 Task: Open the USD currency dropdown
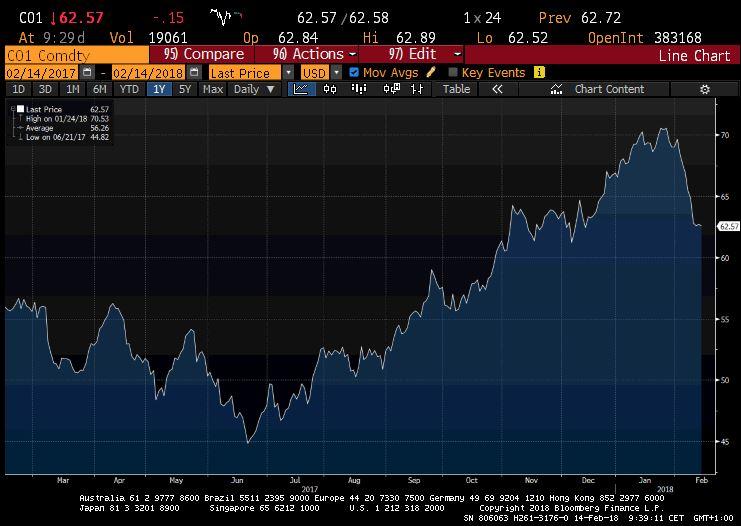pyautogui.click(x=337, y=72)
